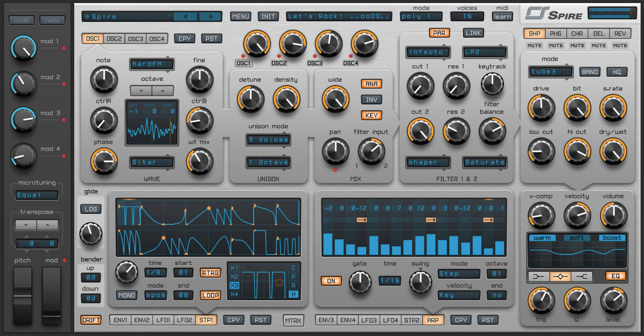The width and height of the screenshot is (644, 336).
Task: Click the R button in step editor
Action: pos(293,285)
